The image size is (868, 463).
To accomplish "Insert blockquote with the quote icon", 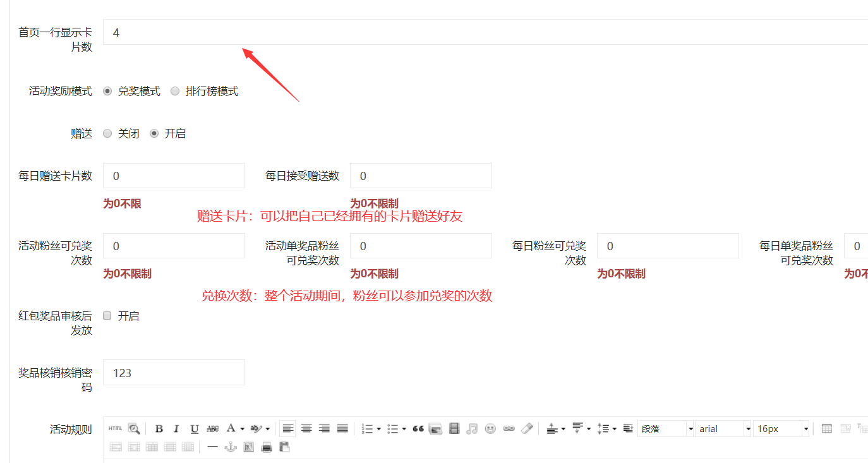I will [418, 429].
